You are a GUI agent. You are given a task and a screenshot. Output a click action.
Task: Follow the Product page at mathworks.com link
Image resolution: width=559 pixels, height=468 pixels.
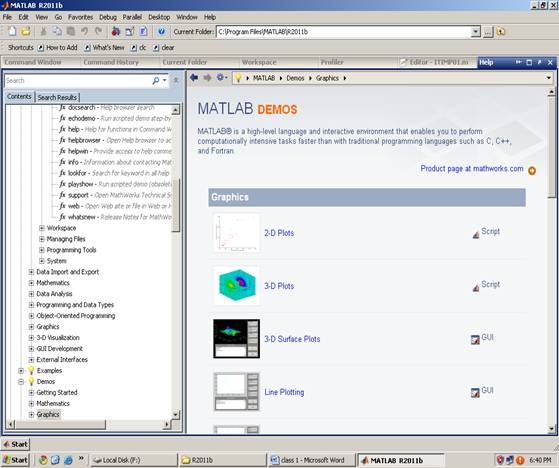472,169
